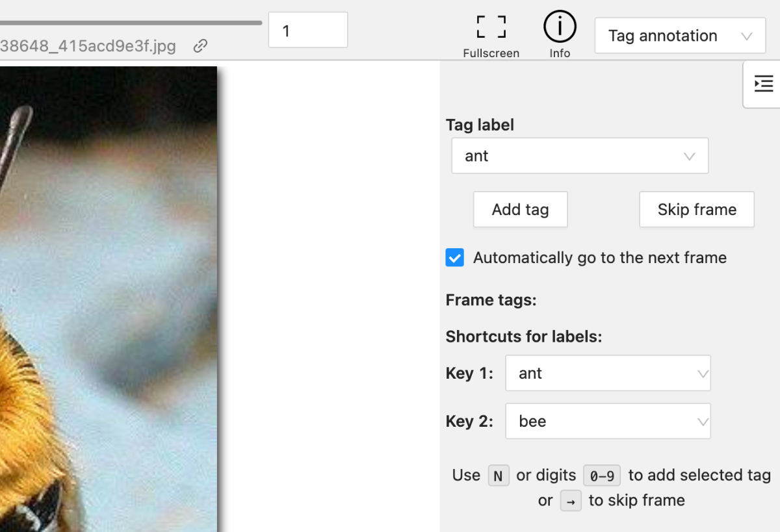The height and width of the screenshot is (532, 780).
Task: Expand the Tag label dropdown
Action: tap(580, 156)
